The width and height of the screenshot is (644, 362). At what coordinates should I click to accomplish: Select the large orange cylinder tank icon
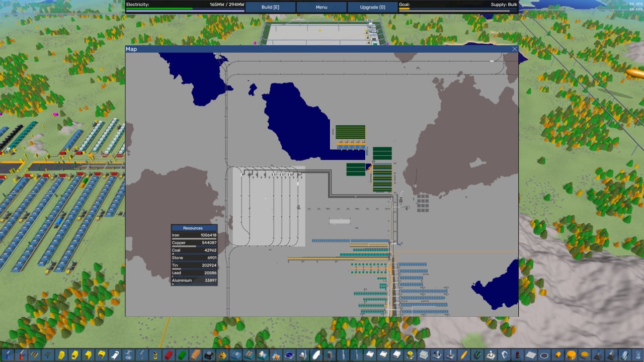pyautogui.click(x=571, y=355)
